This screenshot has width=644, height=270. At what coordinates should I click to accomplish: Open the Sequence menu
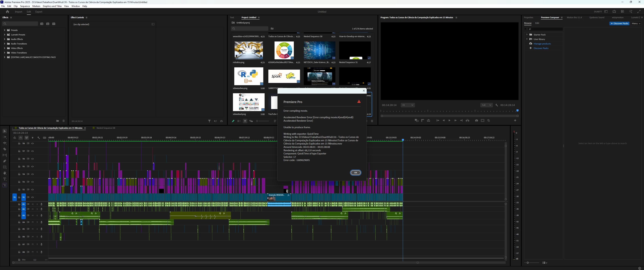25,6
